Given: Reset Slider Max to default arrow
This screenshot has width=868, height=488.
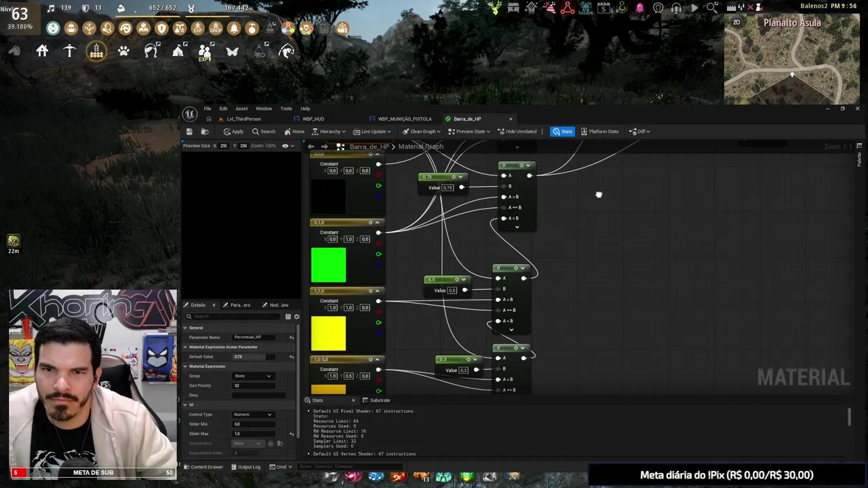Looking at the screenshot, I should click(x=292, y=434).
